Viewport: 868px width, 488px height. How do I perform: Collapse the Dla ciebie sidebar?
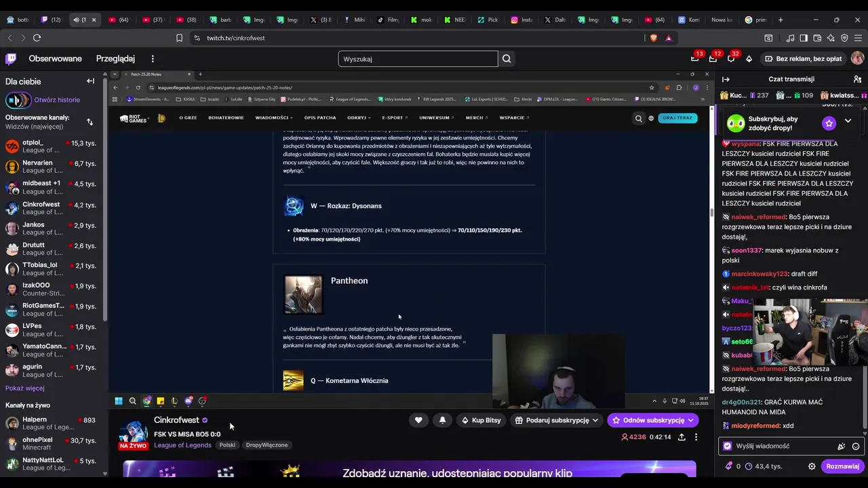pos(90,81)
